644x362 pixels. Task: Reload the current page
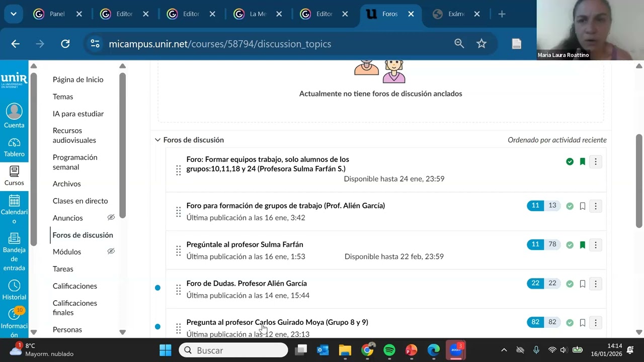(65, 44)
